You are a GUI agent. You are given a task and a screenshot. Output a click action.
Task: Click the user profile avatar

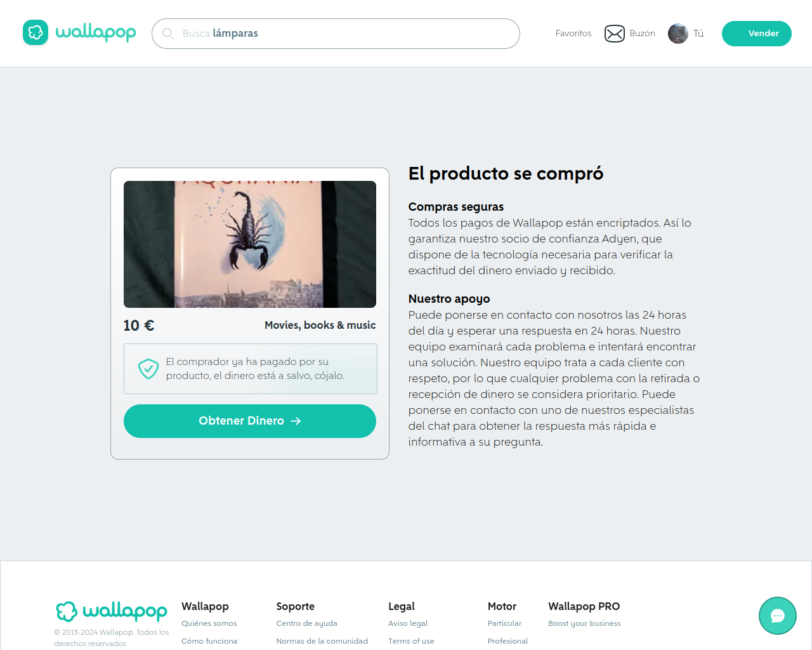coord(678,34)
